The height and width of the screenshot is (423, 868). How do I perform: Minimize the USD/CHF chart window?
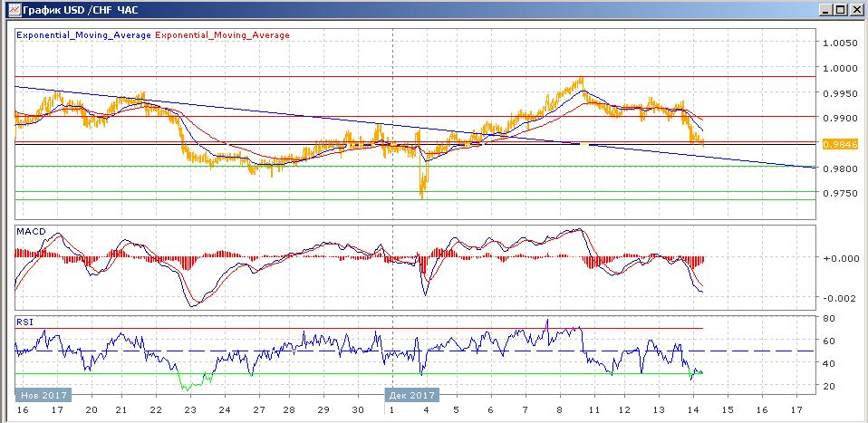tap(826, 9)
